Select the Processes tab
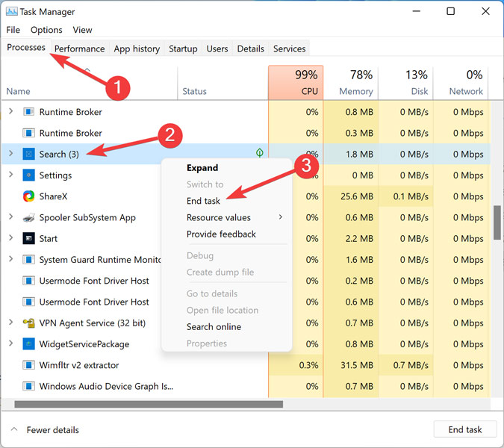 26,48
